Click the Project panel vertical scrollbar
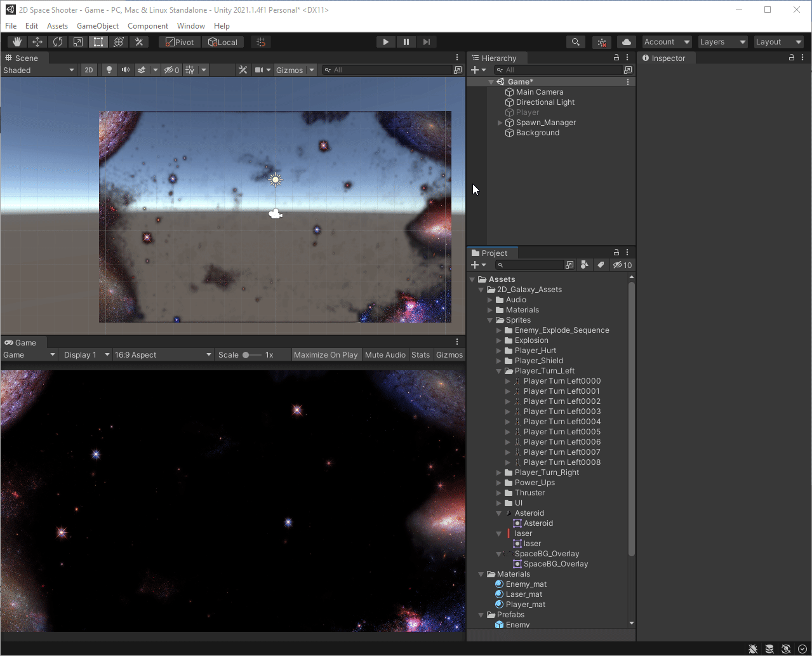The image size is (812, 656). [x=631, y=419]
